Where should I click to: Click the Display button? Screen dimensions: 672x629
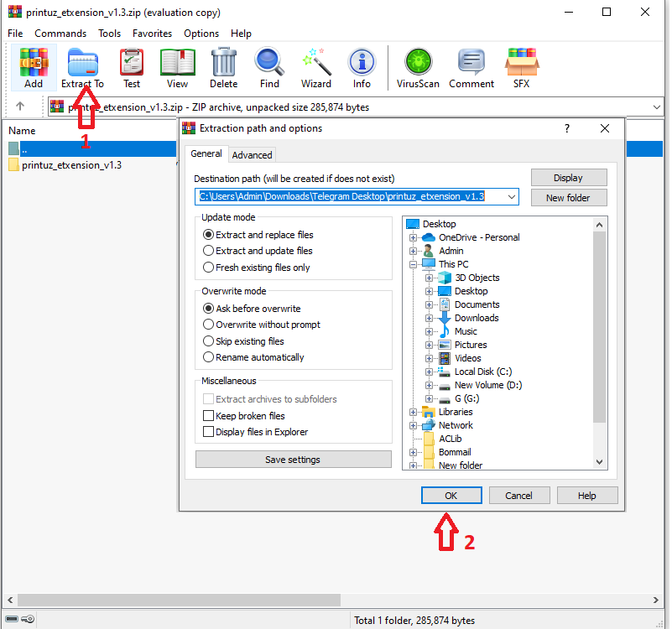point(569,178)
